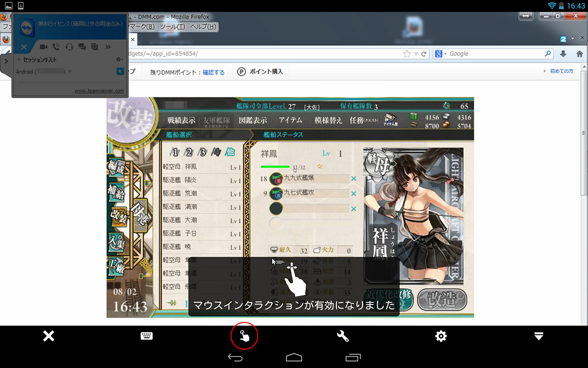588x368 pixels.
Task: Remove the 九九式艦爆 equipment with its X
Action: [x=354, y=179]
